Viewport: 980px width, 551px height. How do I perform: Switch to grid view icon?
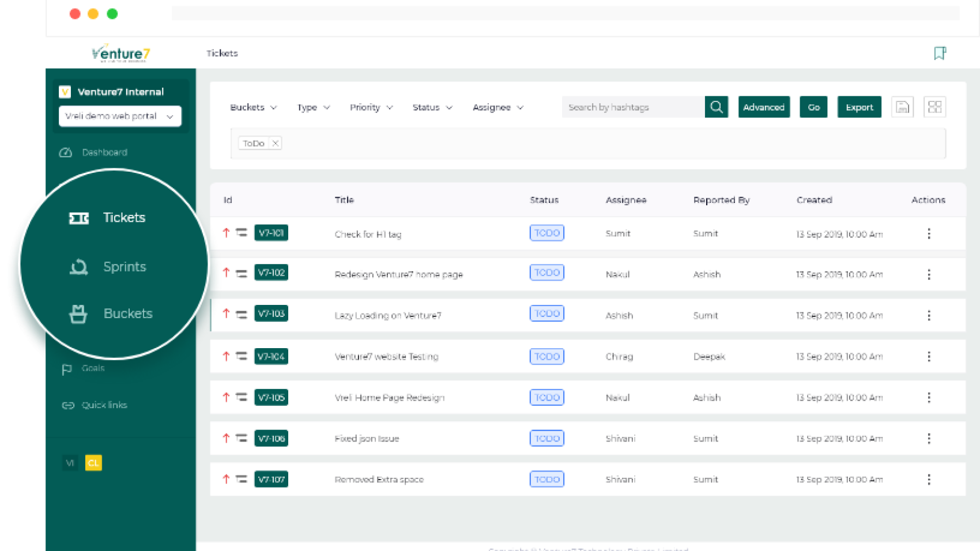click(934, 107)
